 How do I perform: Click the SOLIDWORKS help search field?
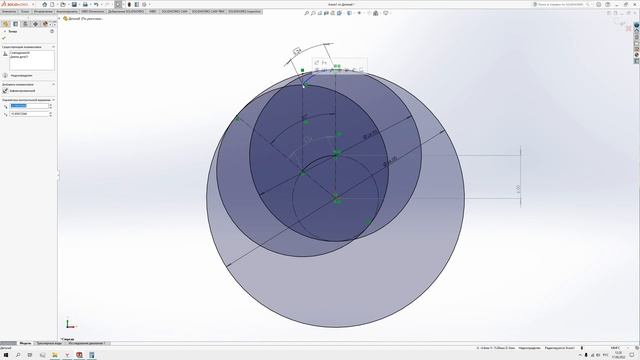561,4
